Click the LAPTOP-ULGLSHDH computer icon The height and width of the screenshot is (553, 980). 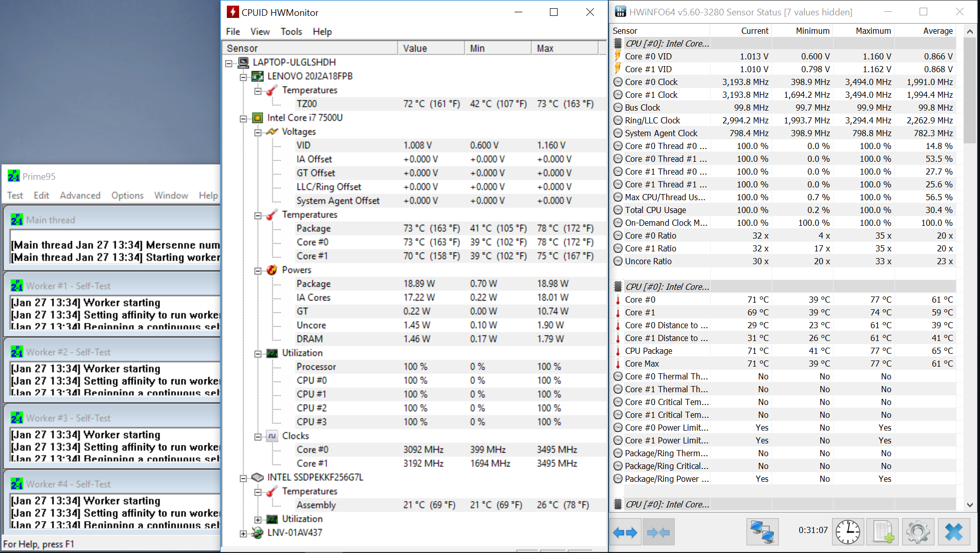[244, 62]
